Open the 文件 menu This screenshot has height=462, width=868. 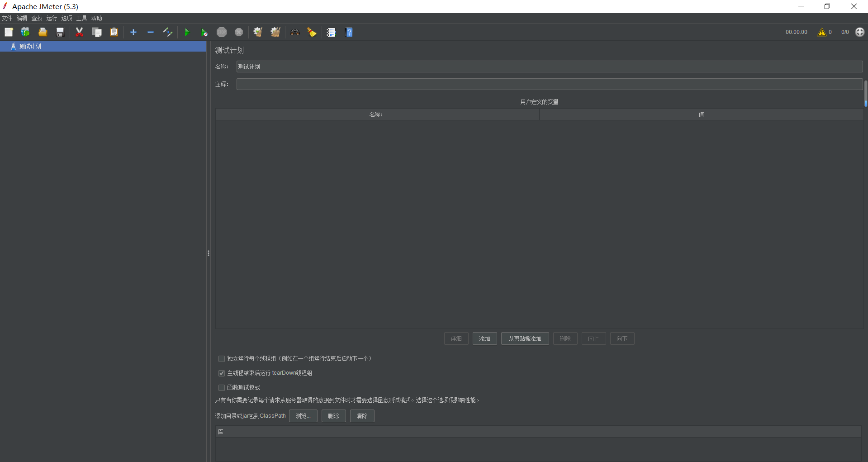click(x=7, y=18)
